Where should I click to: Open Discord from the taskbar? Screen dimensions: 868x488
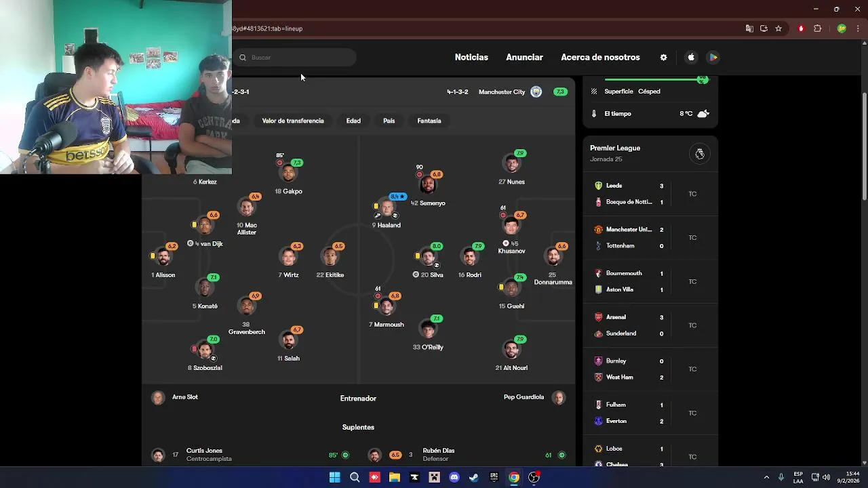click(454, 477)
